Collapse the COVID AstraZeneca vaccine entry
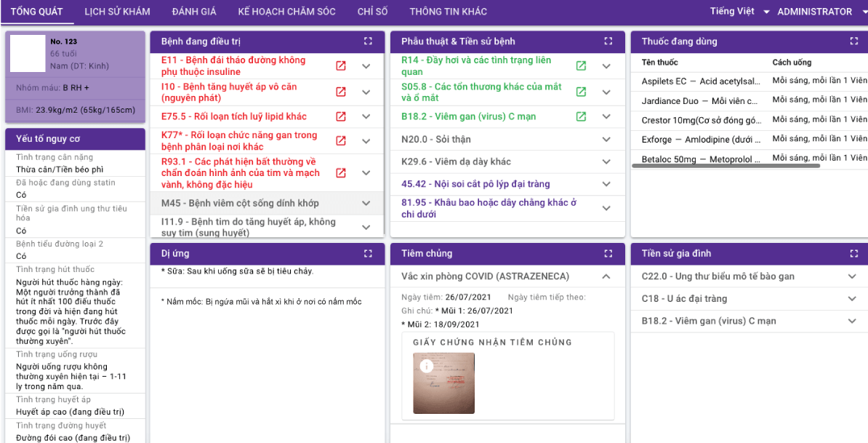The width and height of the screenshot is (868, 443). pyautogui.click(x=606, y=276)
